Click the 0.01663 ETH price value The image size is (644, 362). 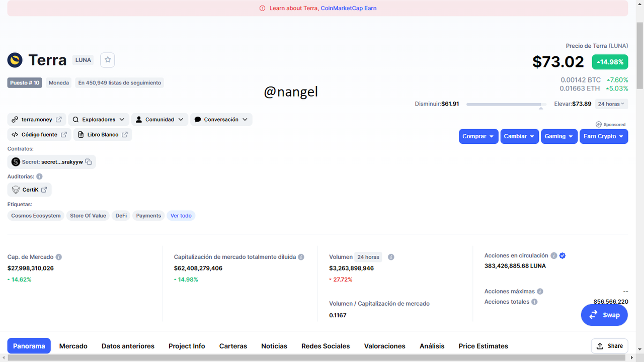point(580,88)
